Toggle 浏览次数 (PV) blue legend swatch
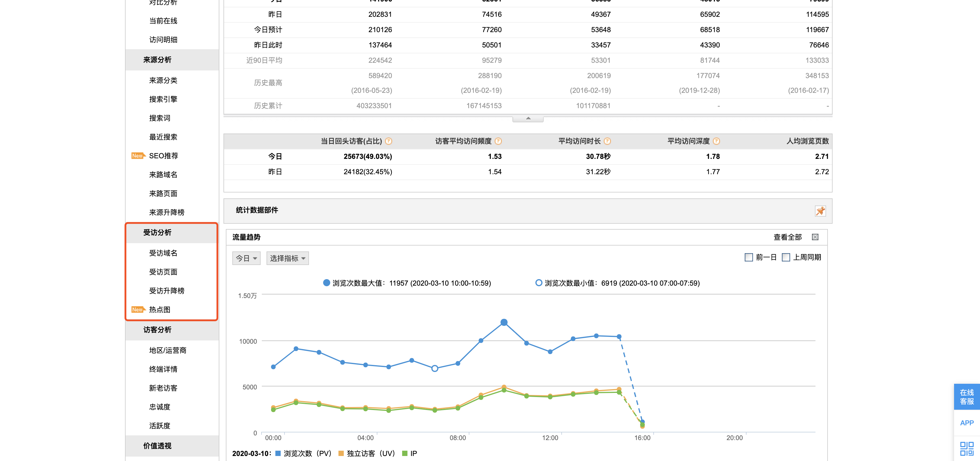 click(x=278, y=453)
